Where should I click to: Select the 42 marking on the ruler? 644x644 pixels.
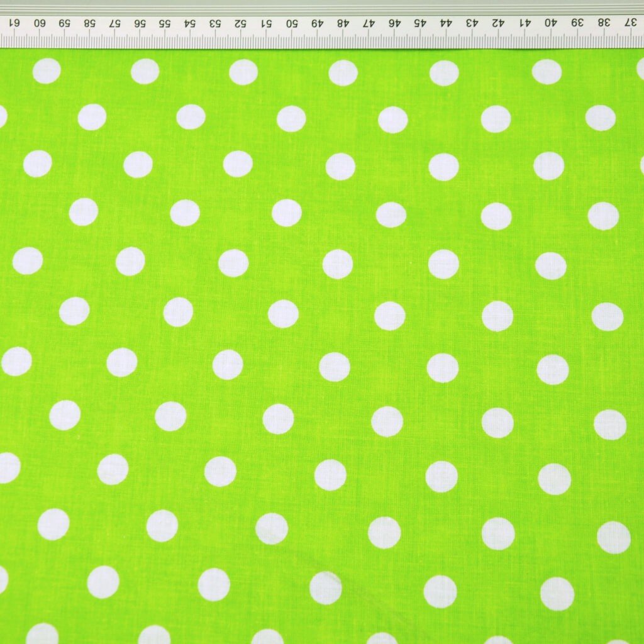[x=497, y=23]
